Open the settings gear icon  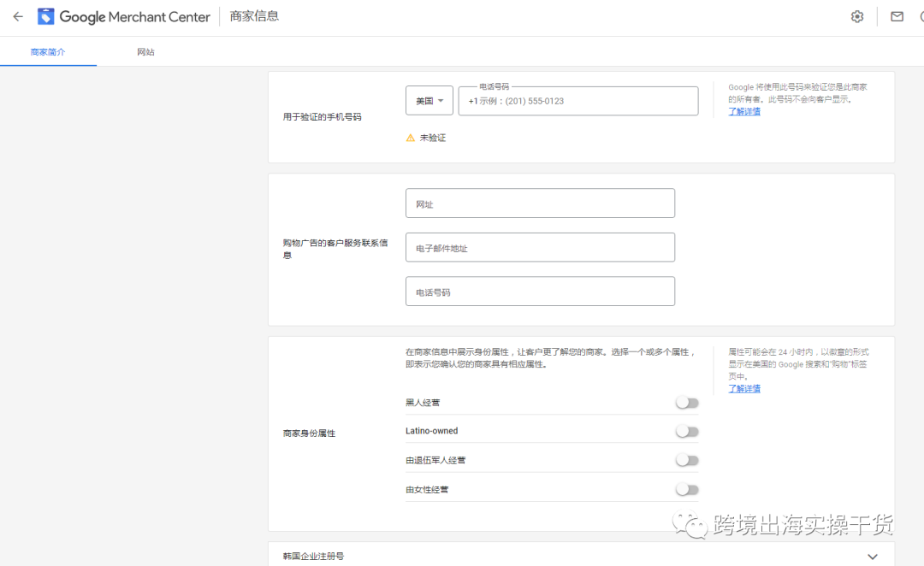[x=856, y=15]
